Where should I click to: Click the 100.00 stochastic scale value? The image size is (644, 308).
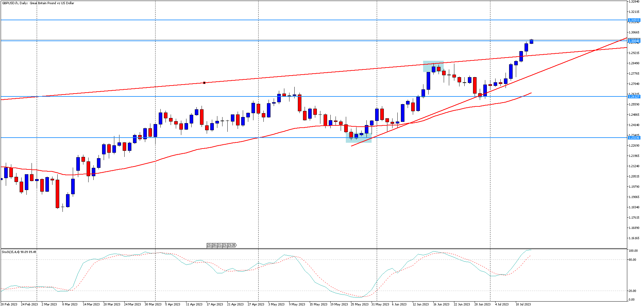pos(633,251)
